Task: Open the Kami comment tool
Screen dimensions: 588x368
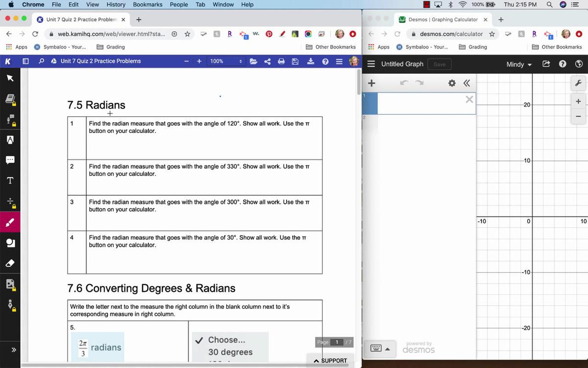Action: [x=10, y=160]
